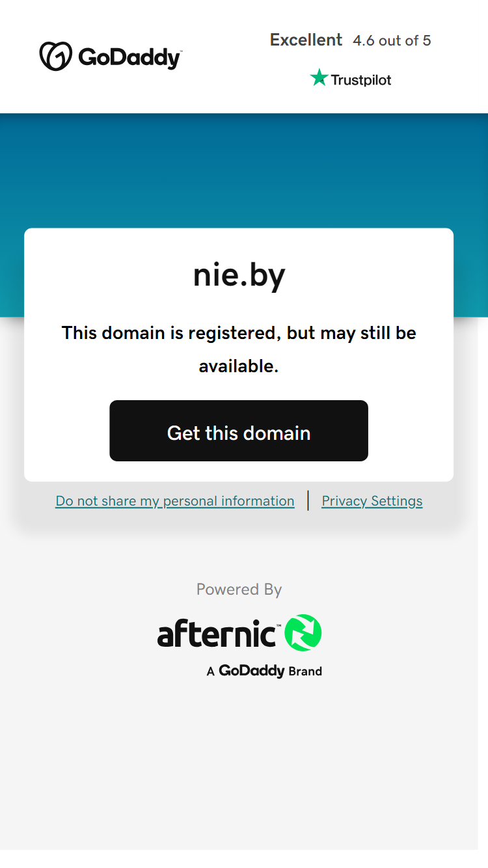Click the GoDaddy wordmark in header
488x868 pixels.
pyautogui.click(x=130, y=57)
